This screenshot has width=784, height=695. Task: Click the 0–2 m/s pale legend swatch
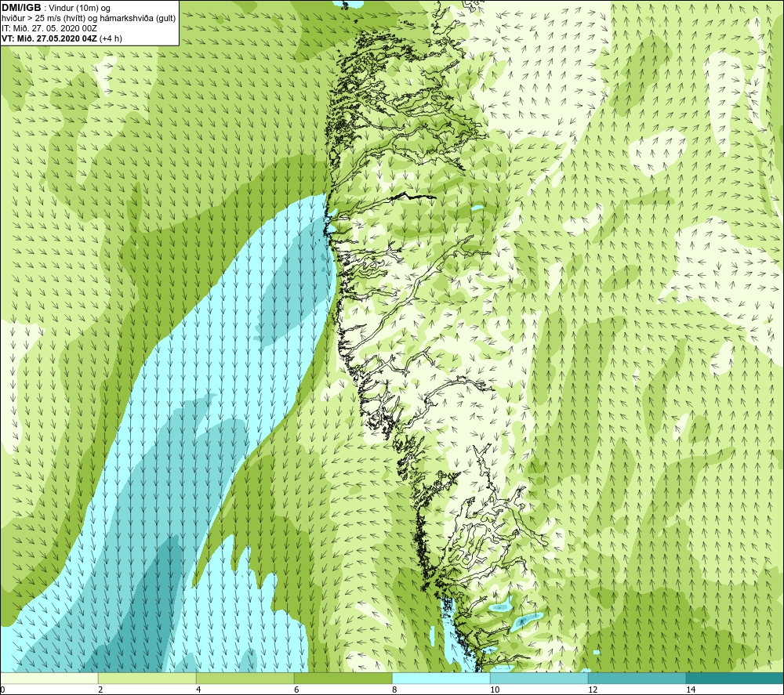click(49, 678)
